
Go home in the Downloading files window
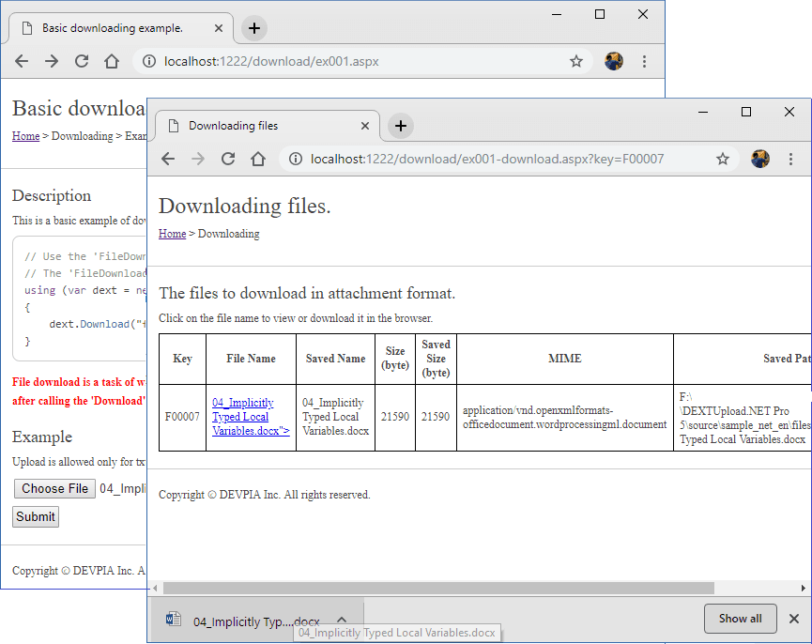pos(258,159)
